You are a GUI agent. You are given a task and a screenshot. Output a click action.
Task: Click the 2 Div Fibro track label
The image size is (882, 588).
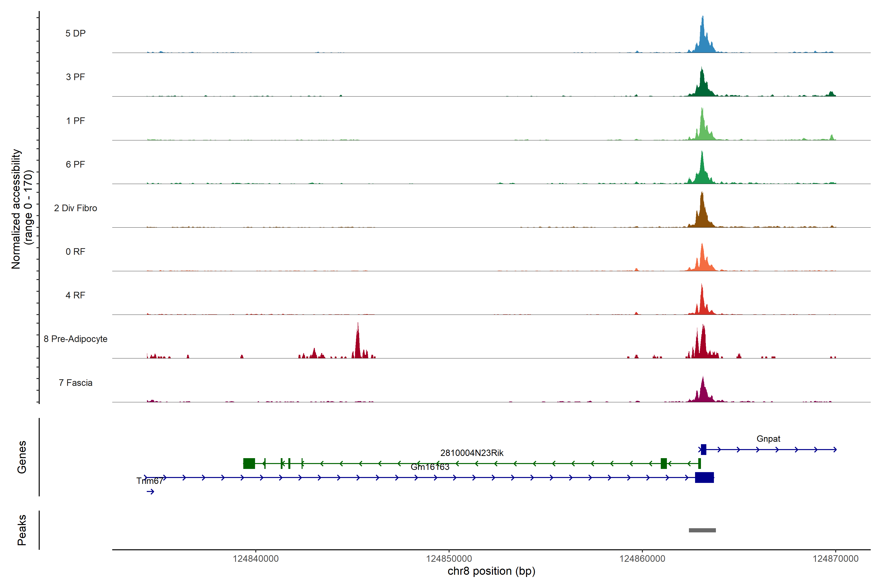[x=75, y=208]
